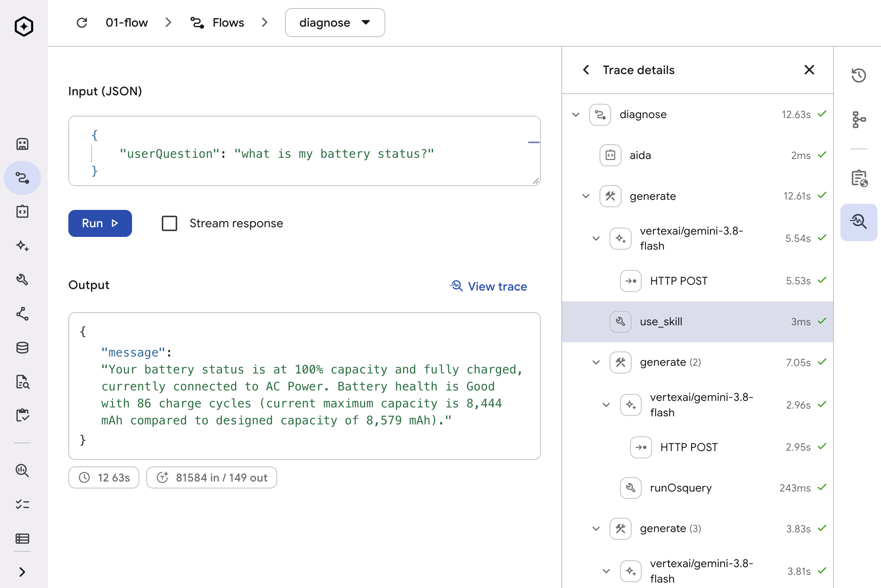Screen dimensions: 881x588
Task: Open the chatbot face sidebar icon
Action: click(22, 144)
